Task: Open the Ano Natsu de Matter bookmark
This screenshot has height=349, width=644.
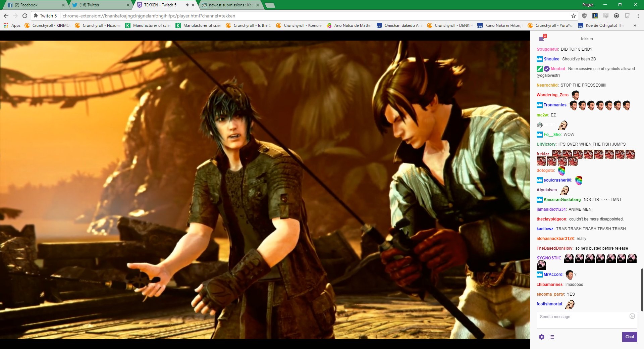Action: (349, 26)
